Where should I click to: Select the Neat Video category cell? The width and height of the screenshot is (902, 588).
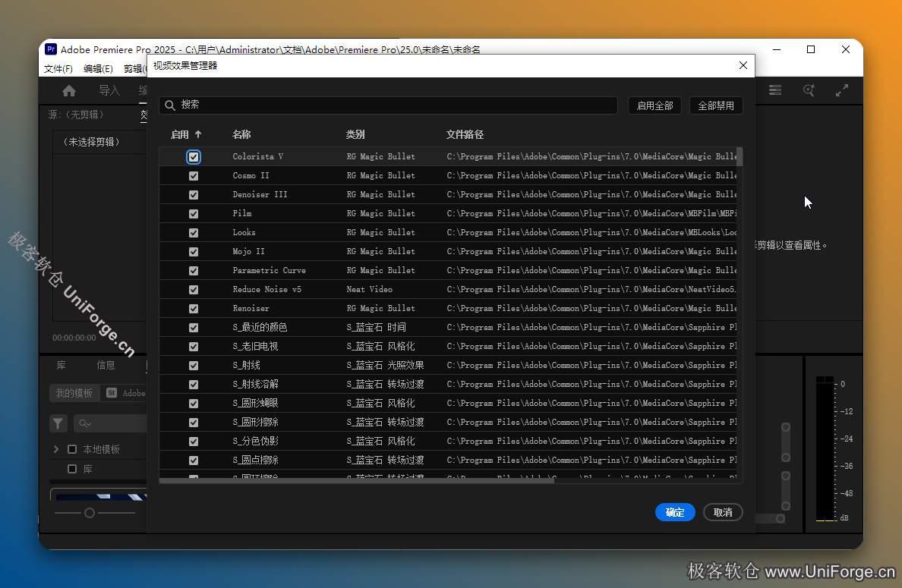(369, 289)
